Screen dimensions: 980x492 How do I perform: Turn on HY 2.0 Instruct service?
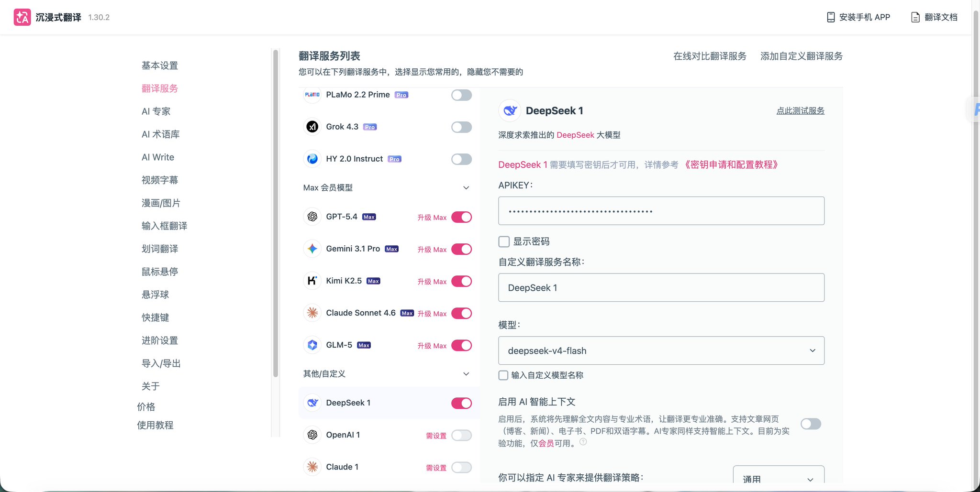pos(461,159)
